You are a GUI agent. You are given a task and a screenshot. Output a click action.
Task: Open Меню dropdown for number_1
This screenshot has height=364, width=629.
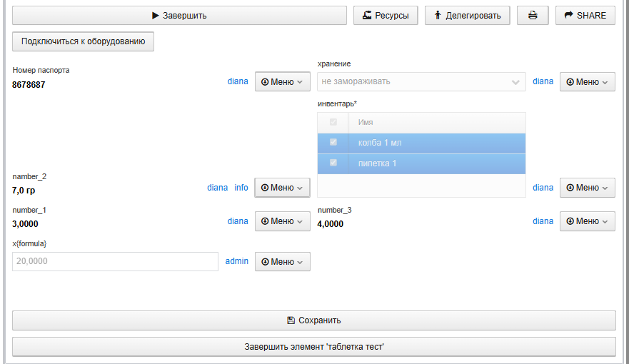pos(283,221)
